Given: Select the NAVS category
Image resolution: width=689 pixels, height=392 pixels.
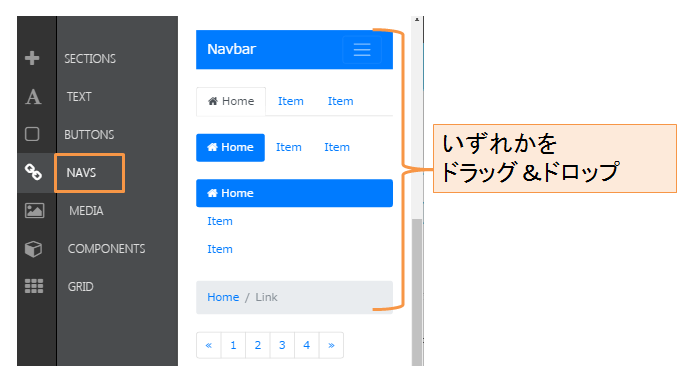Looking at the screenshot, I should click(81, 173).
